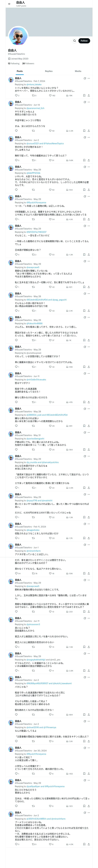
Task: Expand more options on the May 31 post
Action: [x=89, y=432]
